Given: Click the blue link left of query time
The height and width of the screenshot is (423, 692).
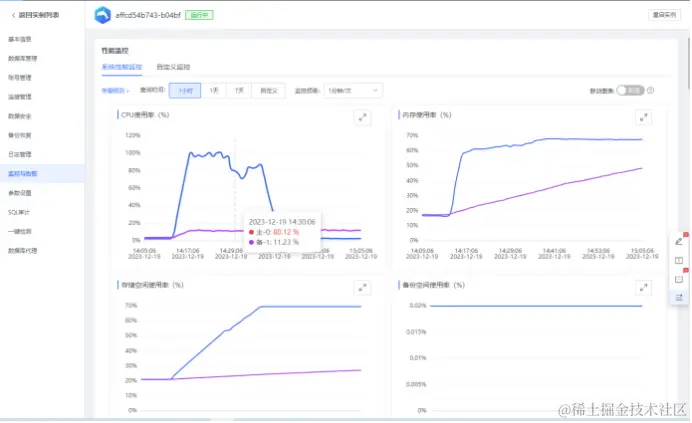Looking at the screenshot, I should click(x=115, y=91).
